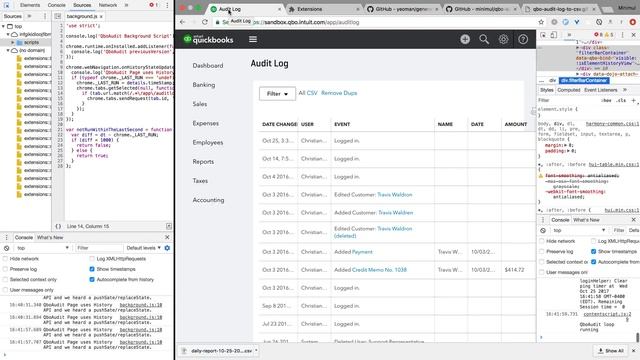This screenshot has height=360, width=640.
Task: Expand the scripts folder in Sources tree
Action: point(13,42)
